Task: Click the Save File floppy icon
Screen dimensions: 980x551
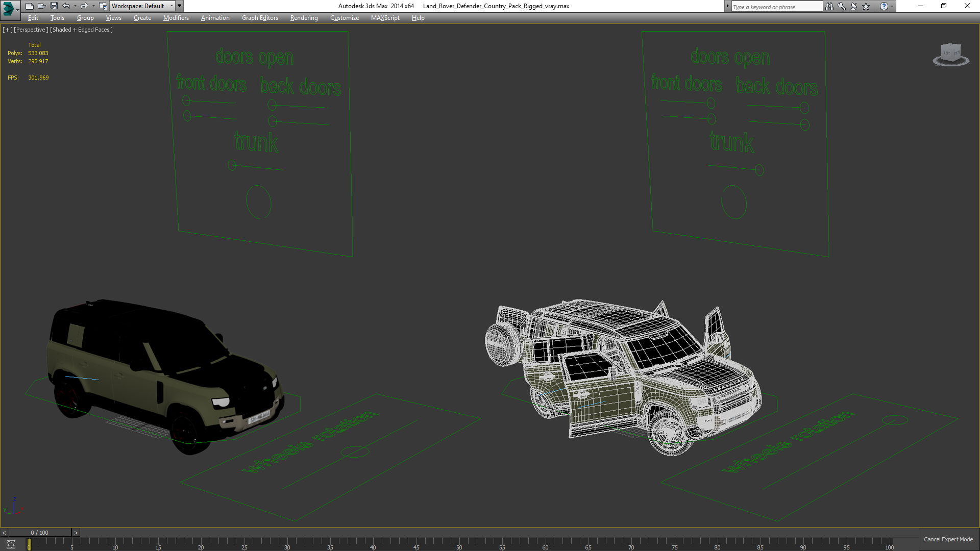Action: (x=54, y=6)
